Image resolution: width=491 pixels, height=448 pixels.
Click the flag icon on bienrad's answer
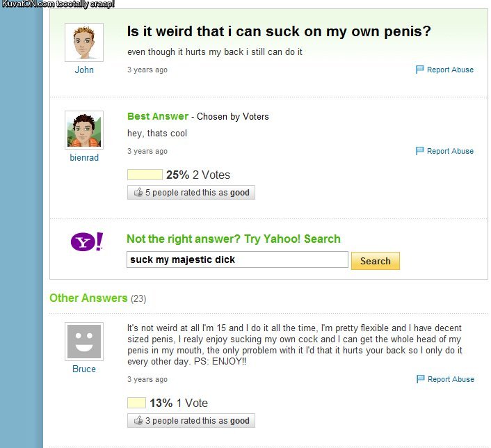pyautogui.click(x=420, y=151)
